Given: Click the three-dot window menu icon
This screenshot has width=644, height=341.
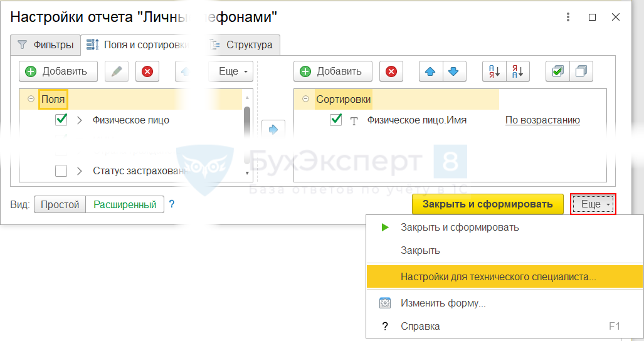Looking at the screenshot, I should click(568, 17).
